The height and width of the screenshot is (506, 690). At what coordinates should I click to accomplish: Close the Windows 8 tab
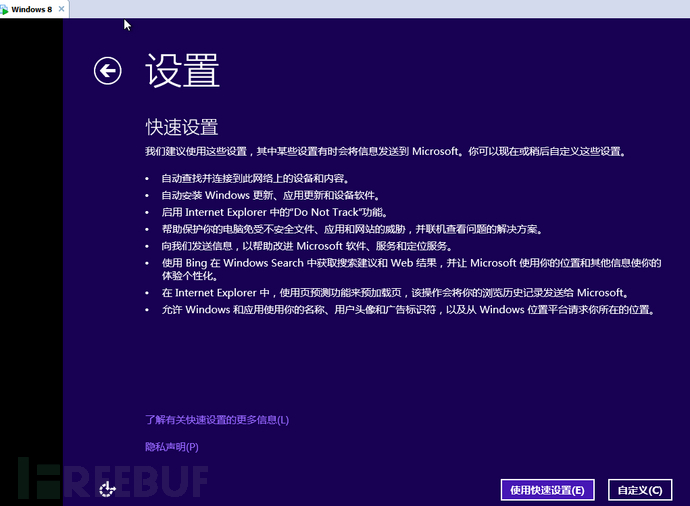coord(62,9)
